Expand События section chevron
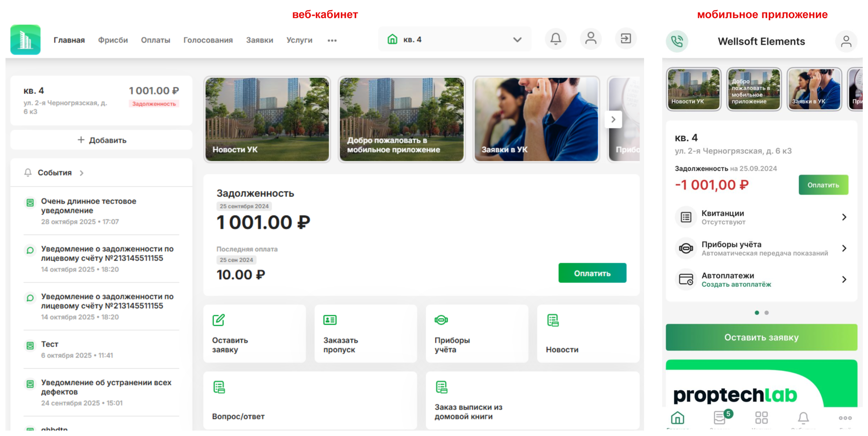This screenshot has height=436, width=868. [x=82, y=173]
